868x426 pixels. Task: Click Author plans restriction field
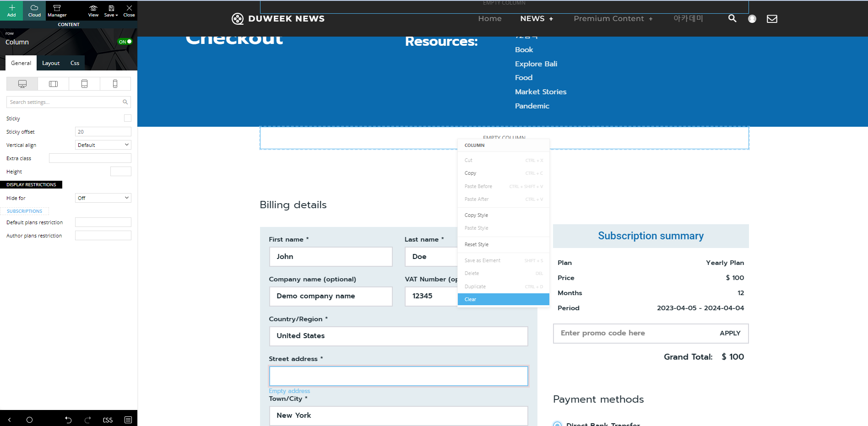[103, 236]
